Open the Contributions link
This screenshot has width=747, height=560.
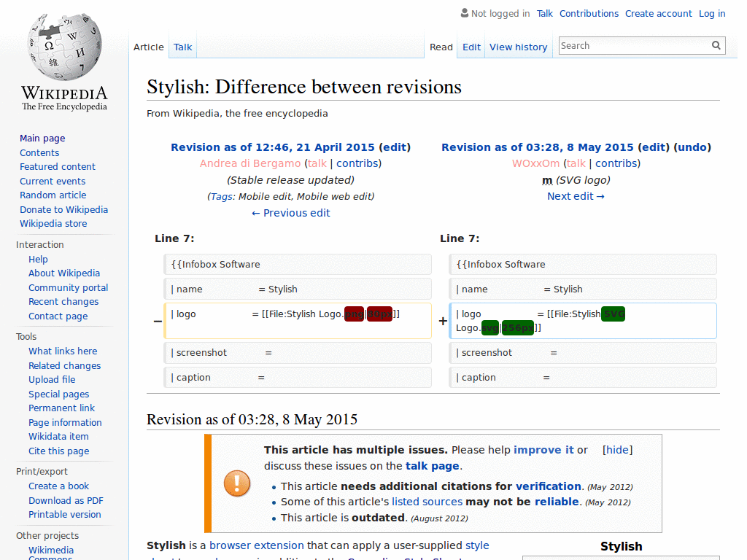[x=589, y=13]
